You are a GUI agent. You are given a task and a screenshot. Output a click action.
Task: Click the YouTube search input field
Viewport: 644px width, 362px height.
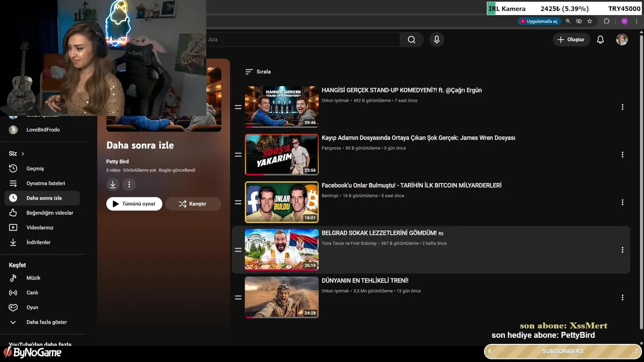(302, 40)
